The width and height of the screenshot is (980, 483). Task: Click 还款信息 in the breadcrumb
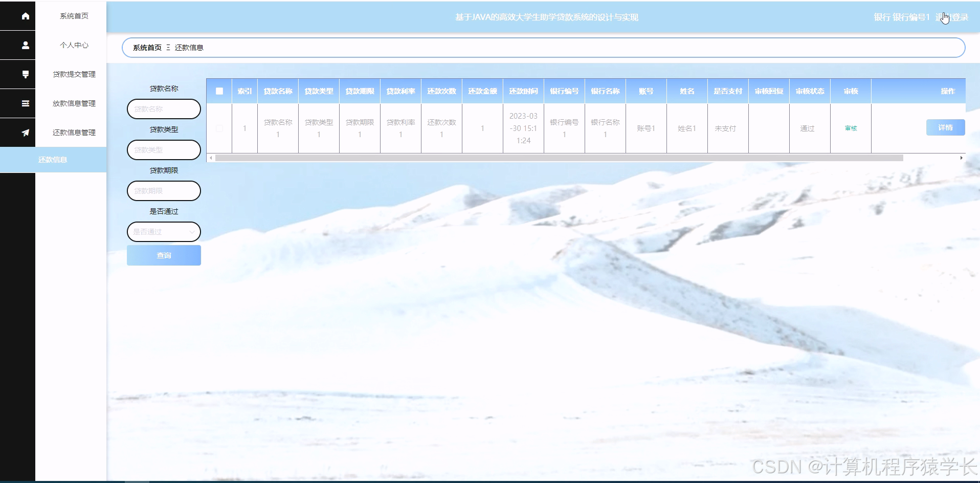[x=189, y=48]
